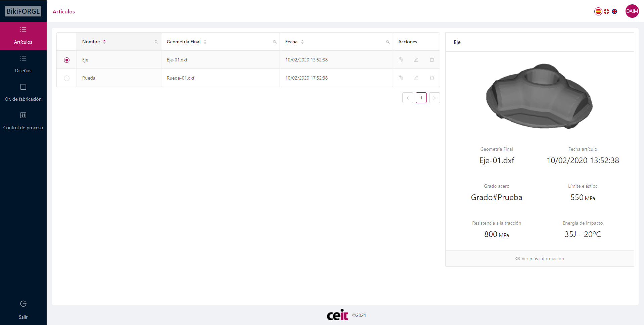This screenshot has height=325, width=644.
Task: Go to next page arrow in pagination
Action: point(434,98)
